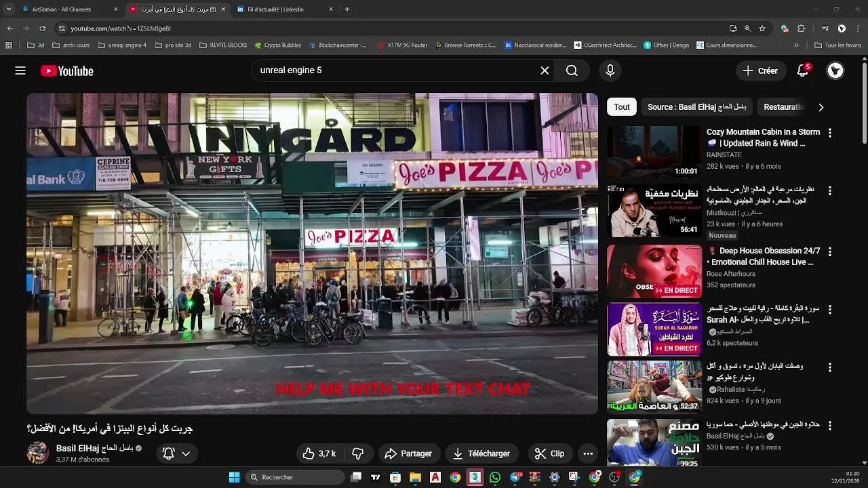Toggle subscription notification bell for Basil ElHaj
The image size is (868, 488).
point(169,453)
